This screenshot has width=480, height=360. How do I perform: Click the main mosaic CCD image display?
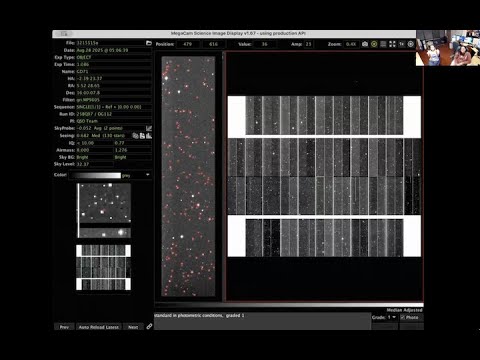[325, 176]
